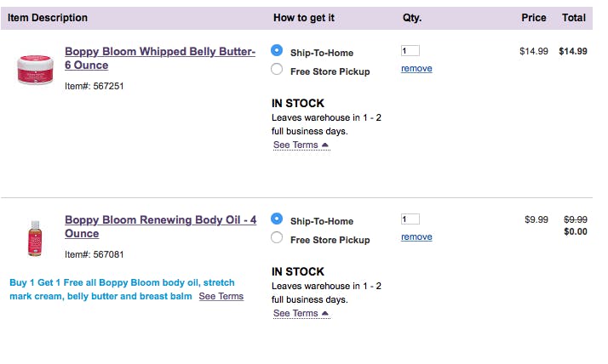
Task: Open See Terms for Buy 1 Get 1 promotion
Action: pos(221,296)
